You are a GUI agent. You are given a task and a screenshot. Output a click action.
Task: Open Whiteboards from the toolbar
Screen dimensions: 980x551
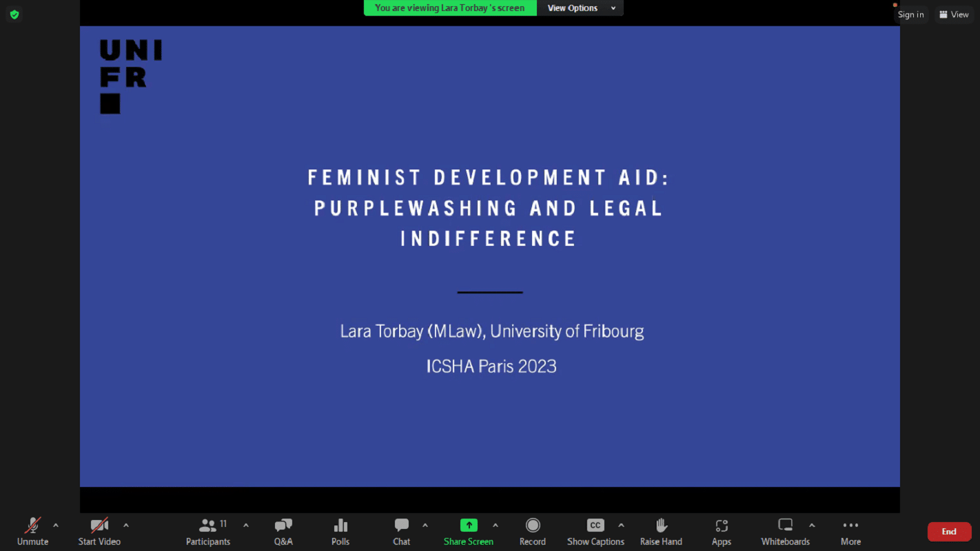tap(786, 531)
